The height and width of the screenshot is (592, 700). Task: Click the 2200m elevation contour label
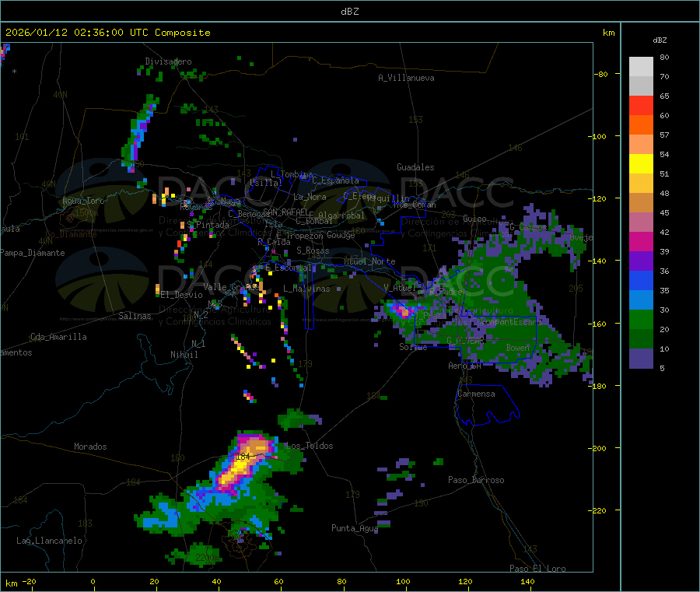click(x=207, y=558)
